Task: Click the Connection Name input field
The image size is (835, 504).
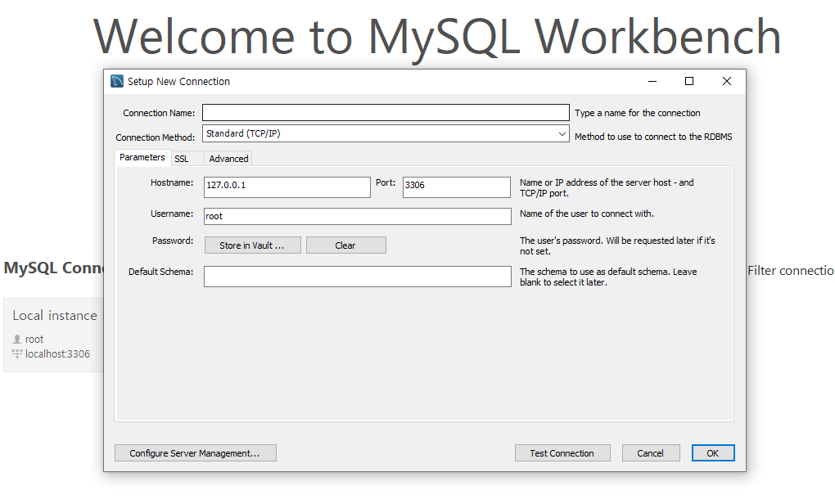Action: [385, 112]
